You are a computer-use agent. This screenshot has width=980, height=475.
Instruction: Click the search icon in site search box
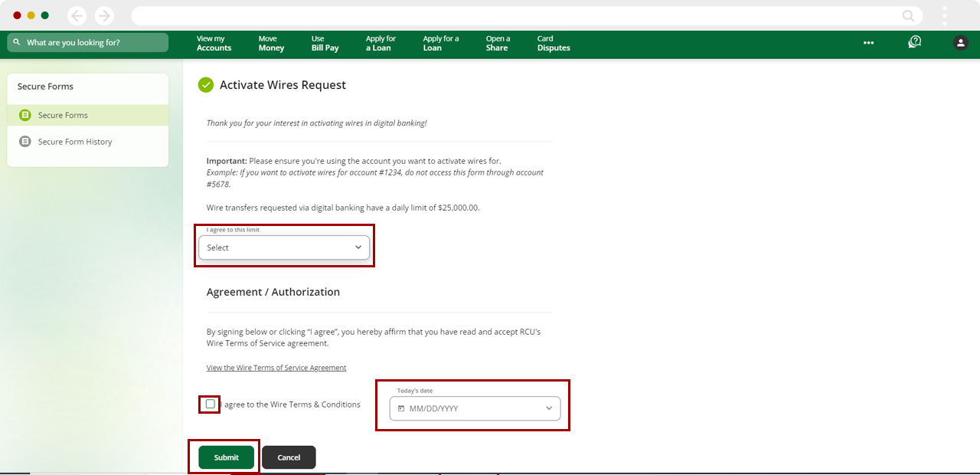point(17,43)
